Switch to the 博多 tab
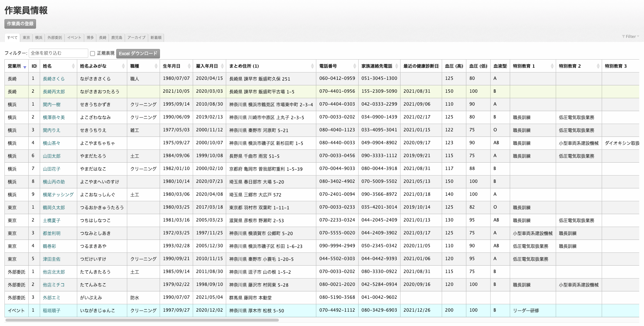 90,38
